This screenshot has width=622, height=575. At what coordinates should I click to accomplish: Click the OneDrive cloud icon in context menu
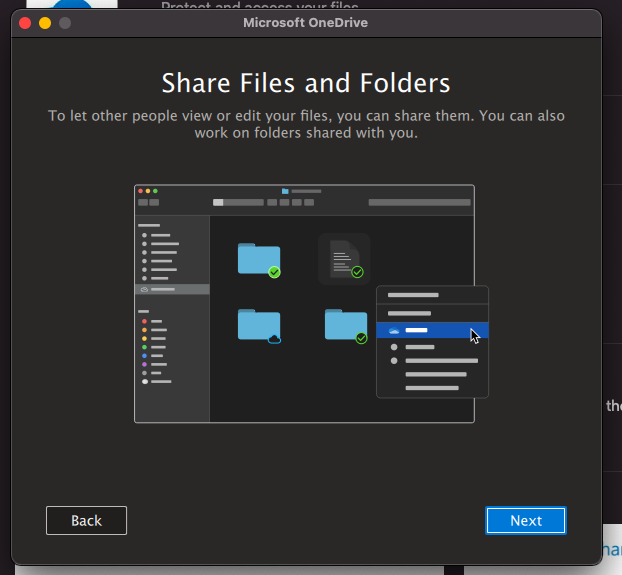[x=394, y=330]
